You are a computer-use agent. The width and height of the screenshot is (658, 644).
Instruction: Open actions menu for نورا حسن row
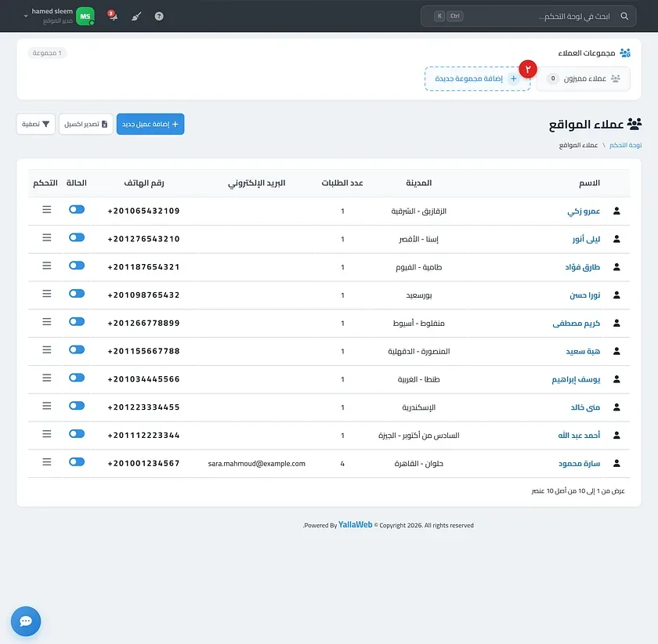tap(46, 294)
